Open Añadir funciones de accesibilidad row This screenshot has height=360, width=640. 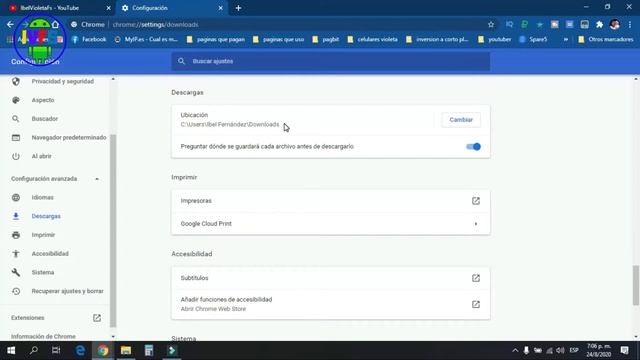[x=331, y=304]
